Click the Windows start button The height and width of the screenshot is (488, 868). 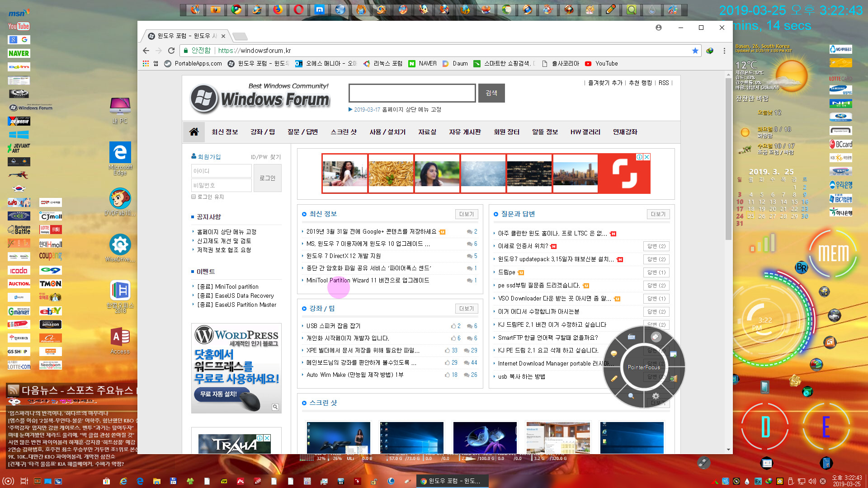[8, 481]
